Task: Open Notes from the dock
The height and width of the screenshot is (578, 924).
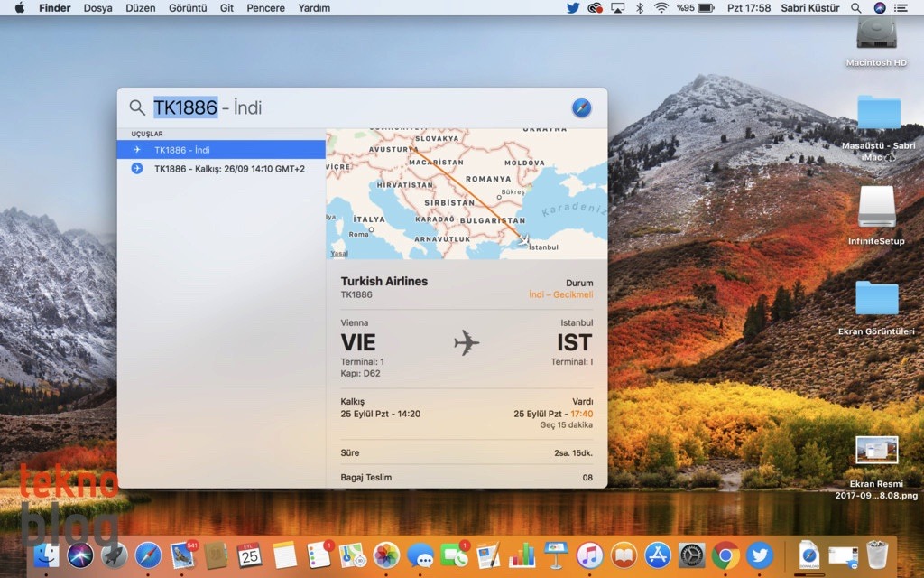Action: coord(284,555)
